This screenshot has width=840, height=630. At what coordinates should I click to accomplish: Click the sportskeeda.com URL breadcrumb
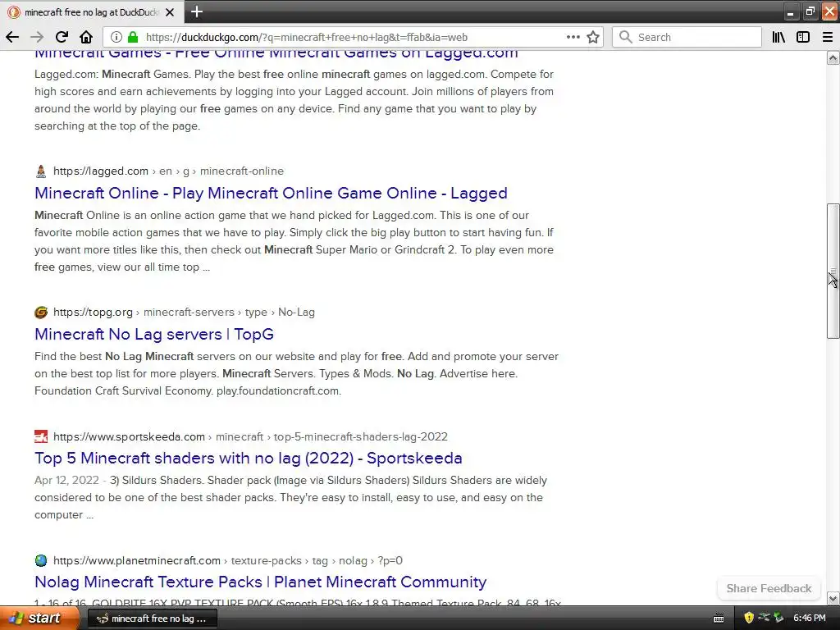pos(250,436)
